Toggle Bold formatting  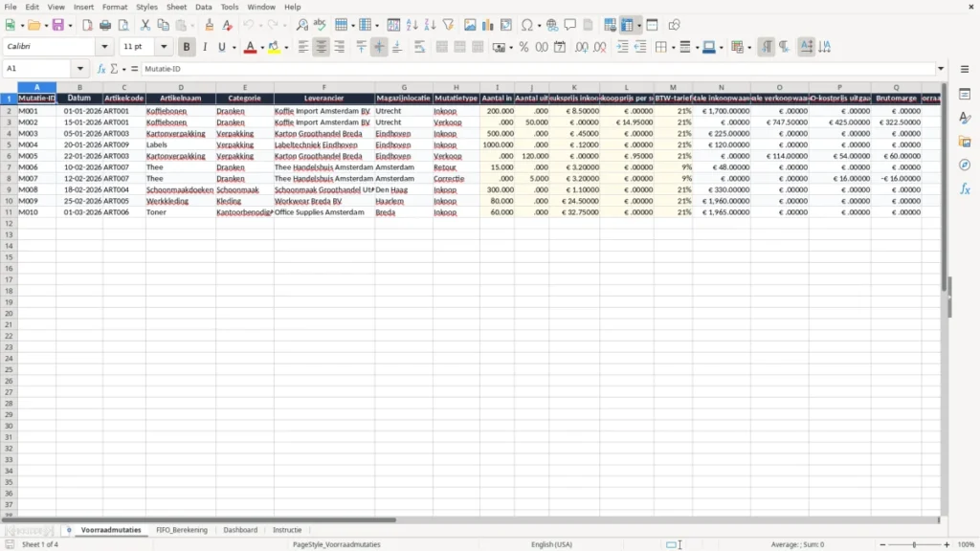pyautogui.click(x=187, y=47)
